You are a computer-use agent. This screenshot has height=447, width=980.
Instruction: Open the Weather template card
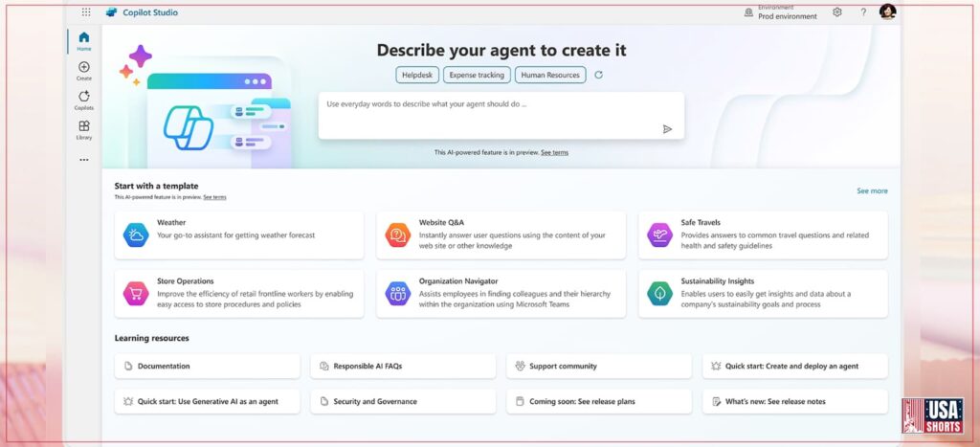coord(238,235)
